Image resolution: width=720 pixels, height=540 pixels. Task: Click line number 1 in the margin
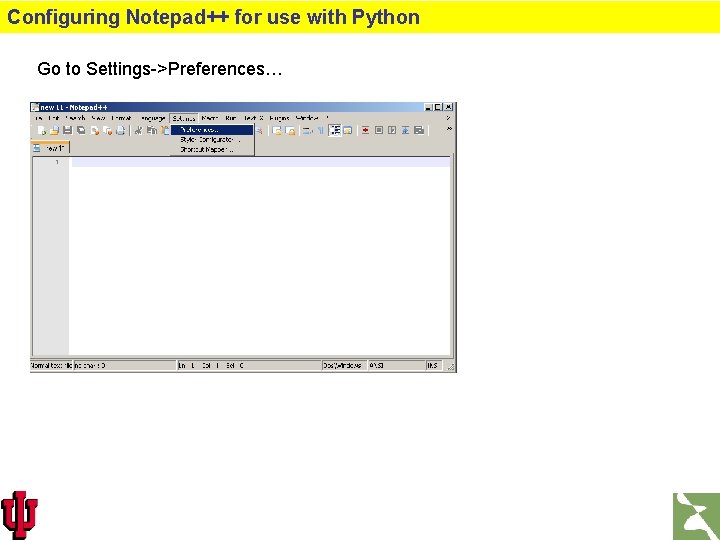tap(57, 162)
